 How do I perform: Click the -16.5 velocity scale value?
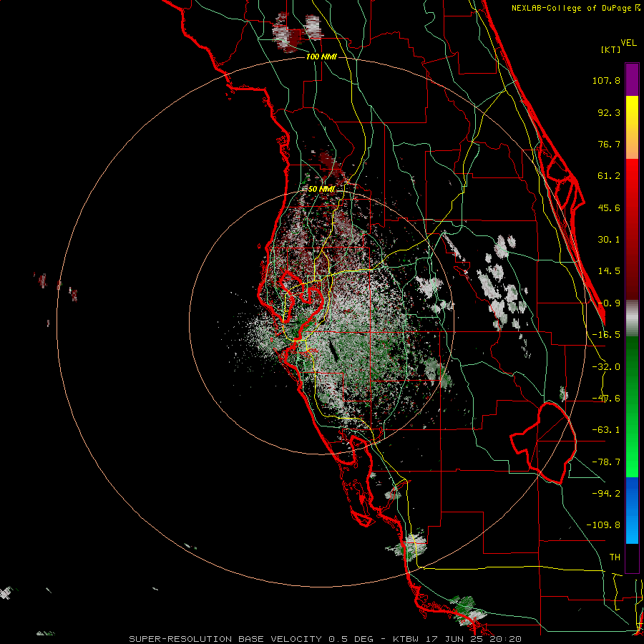pyautogui.click(x=606, y=335)
